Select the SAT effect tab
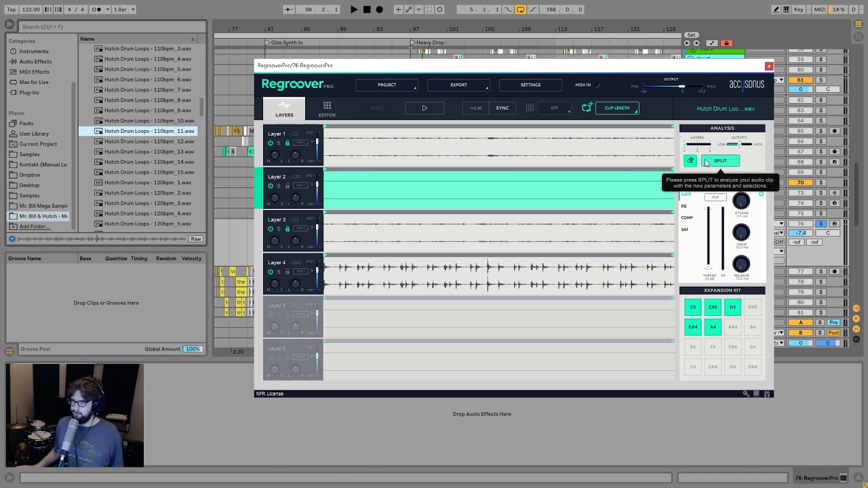The width and height of the screenshot is (868, 488). click(x=685, y=230)
